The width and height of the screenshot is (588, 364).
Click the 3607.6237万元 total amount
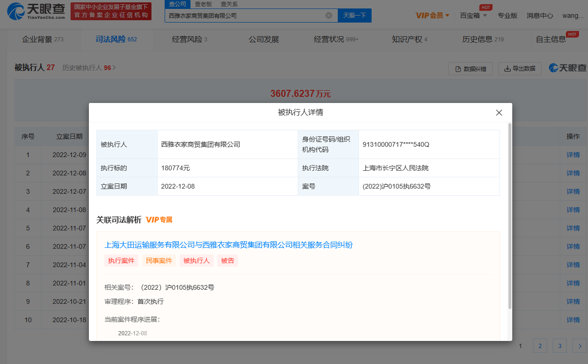pos(301,94)
